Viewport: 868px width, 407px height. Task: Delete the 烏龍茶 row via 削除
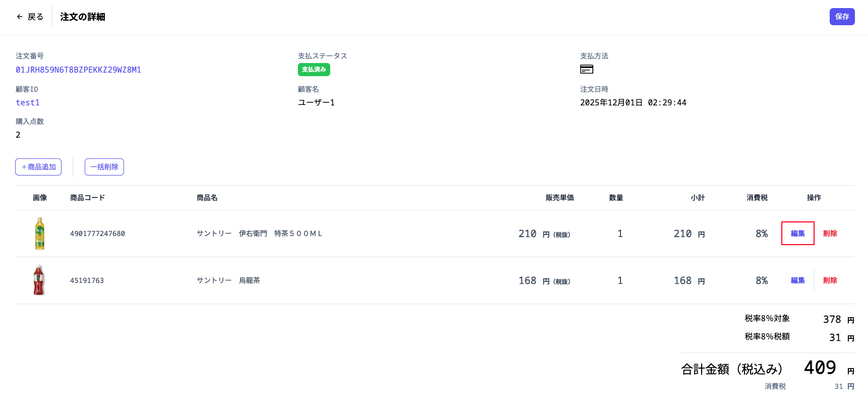[830, 280]
